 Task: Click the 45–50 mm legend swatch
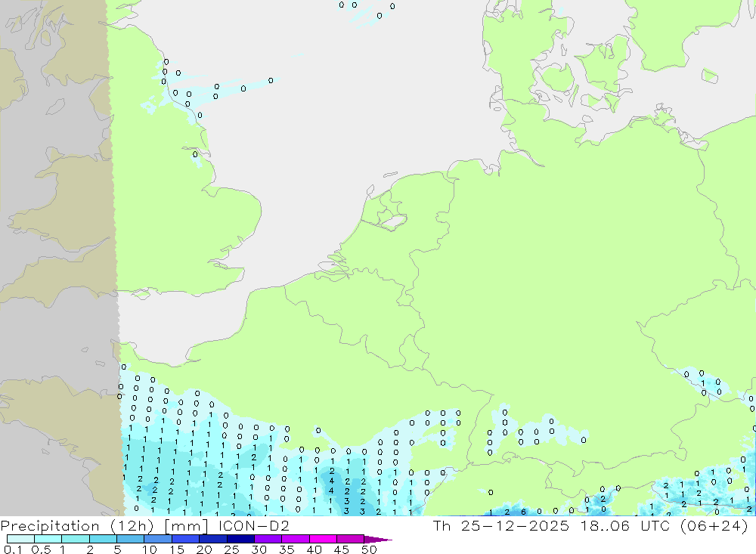[x=350, y=539]
